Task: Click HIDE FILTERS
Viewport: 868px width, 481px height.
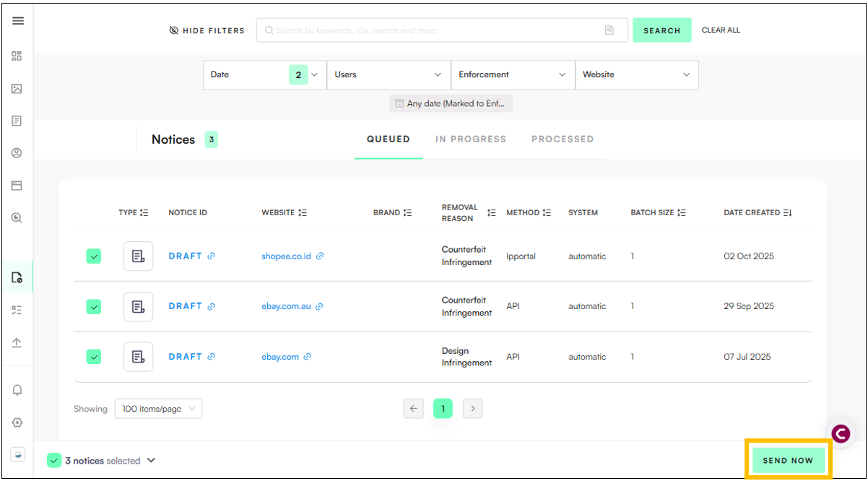Action: [207, 30]
